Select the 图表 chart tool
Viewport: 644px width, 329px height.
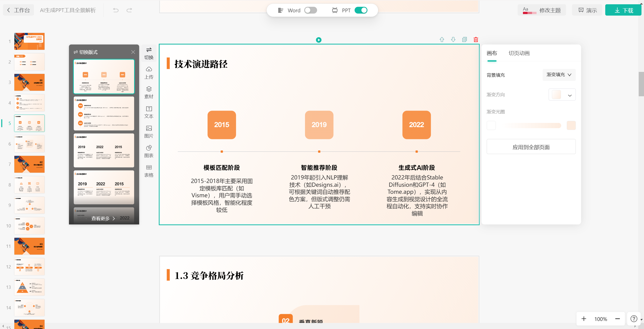point(149,151)
